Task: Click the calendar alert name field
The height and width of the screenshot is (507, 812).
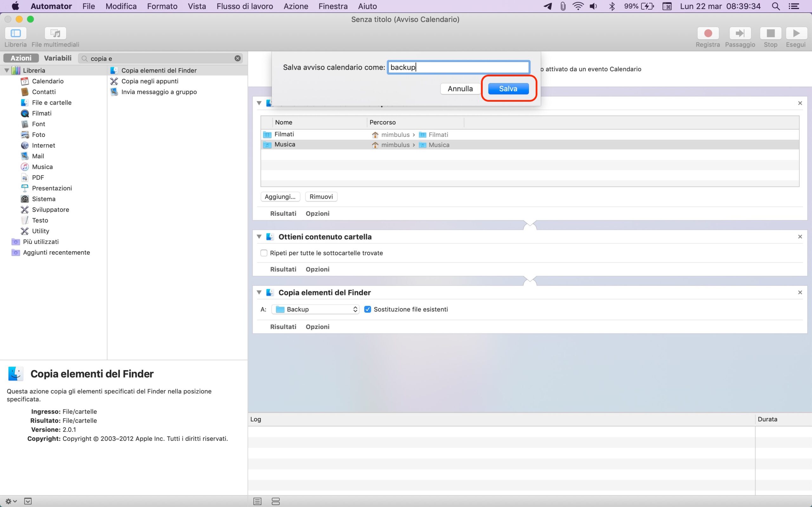Action: point(458,67)
